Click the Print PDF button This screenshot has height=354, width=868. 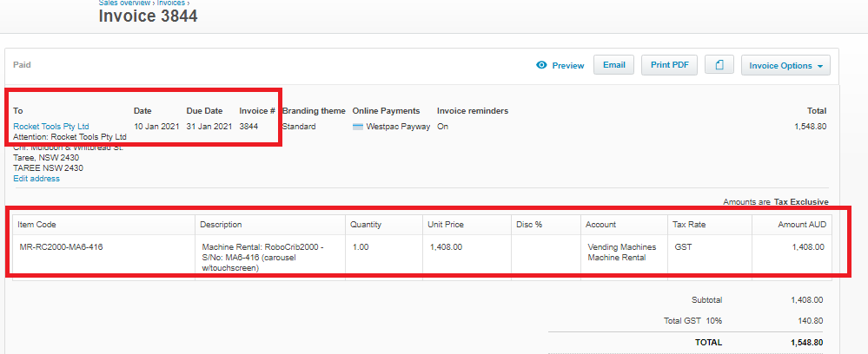coord(670,65)
